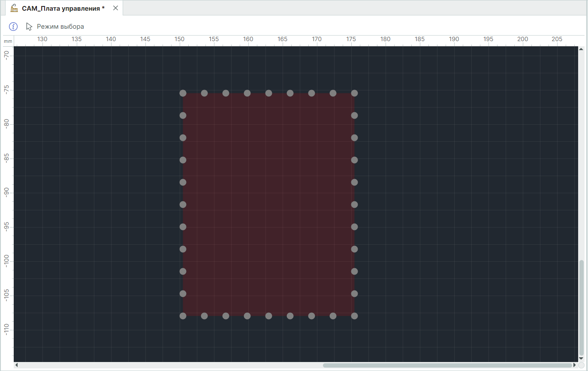
Task: Select the top-right corner pad of the rectangle
Action: click(354, 93)
